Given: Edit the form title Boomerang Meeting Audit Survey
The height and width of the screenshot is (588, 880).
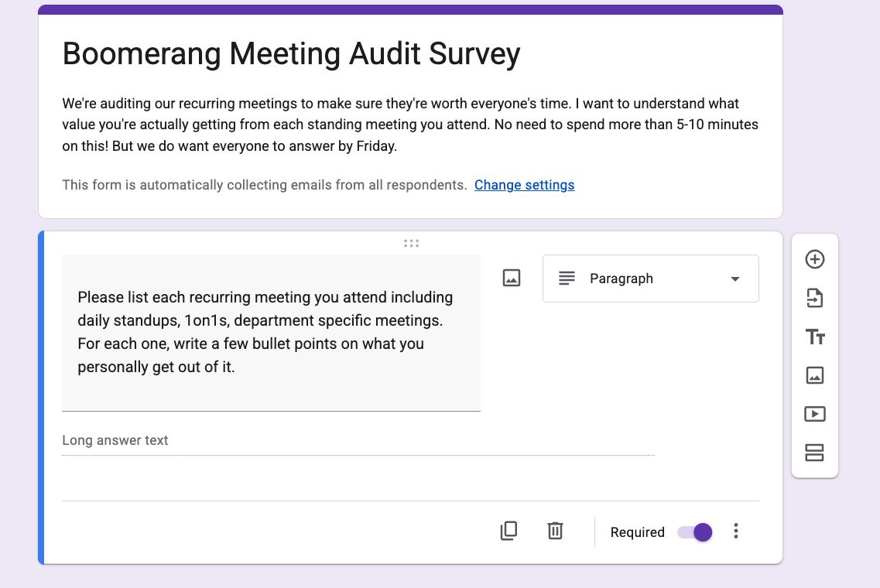Looking at the screenshot, I should (291, 54).
